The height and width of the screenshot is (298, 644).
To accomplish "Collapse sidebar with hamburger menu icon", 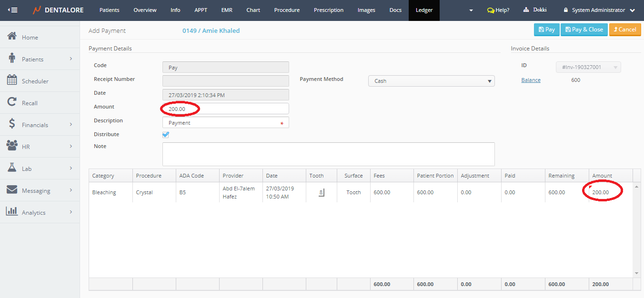I will (x=13, y=10).
